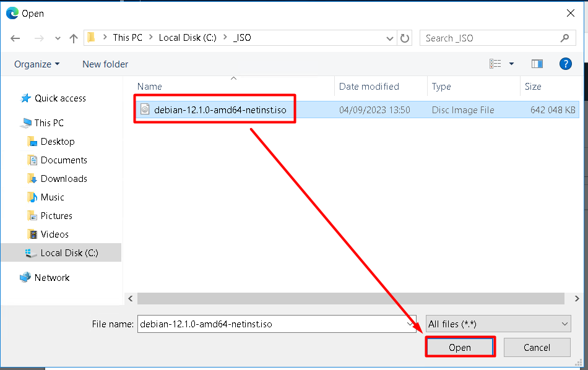Sort files by Name column
This screenshot has height=370, width=588.
coord(150,87)
